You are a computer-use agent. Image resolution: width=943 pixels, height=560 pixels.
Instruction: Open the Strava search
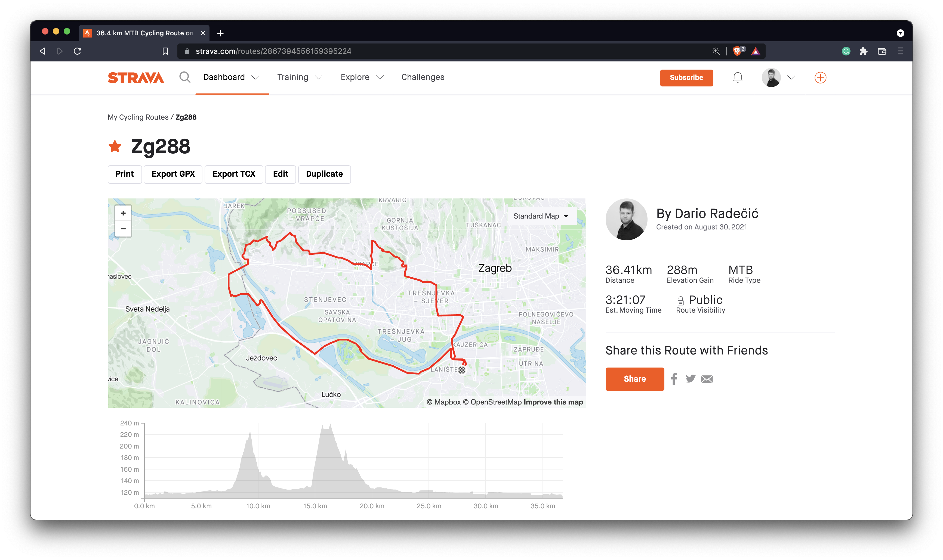point(185,77)
